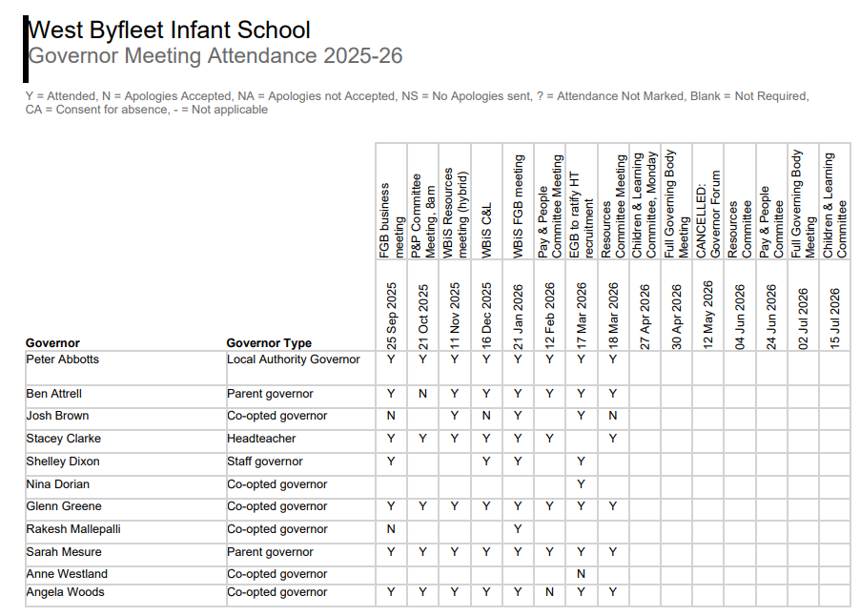Viewport: 860px width, 616px height.
Task: Select Nina Dorian's Y attendance mark
Action: click(581, 484)
